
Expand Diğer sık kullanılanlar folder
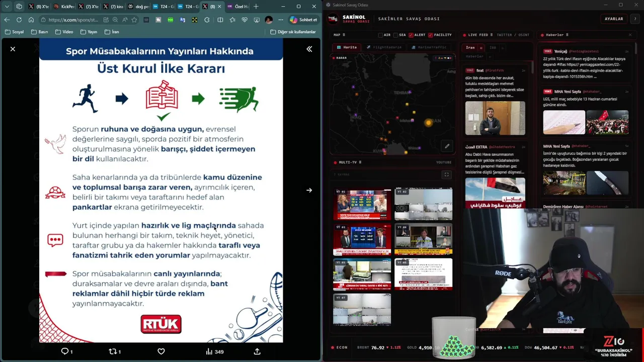293,32
